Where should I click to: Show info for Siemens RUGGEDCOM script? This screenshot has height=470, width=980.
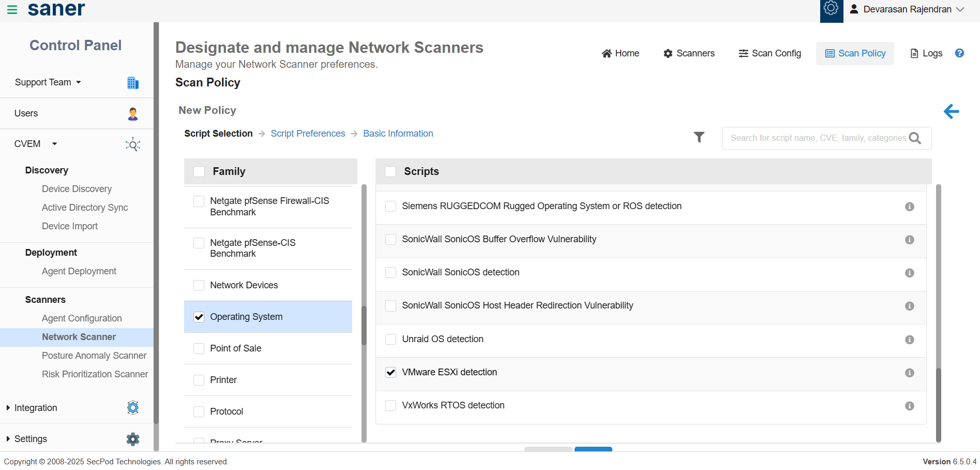910,207
